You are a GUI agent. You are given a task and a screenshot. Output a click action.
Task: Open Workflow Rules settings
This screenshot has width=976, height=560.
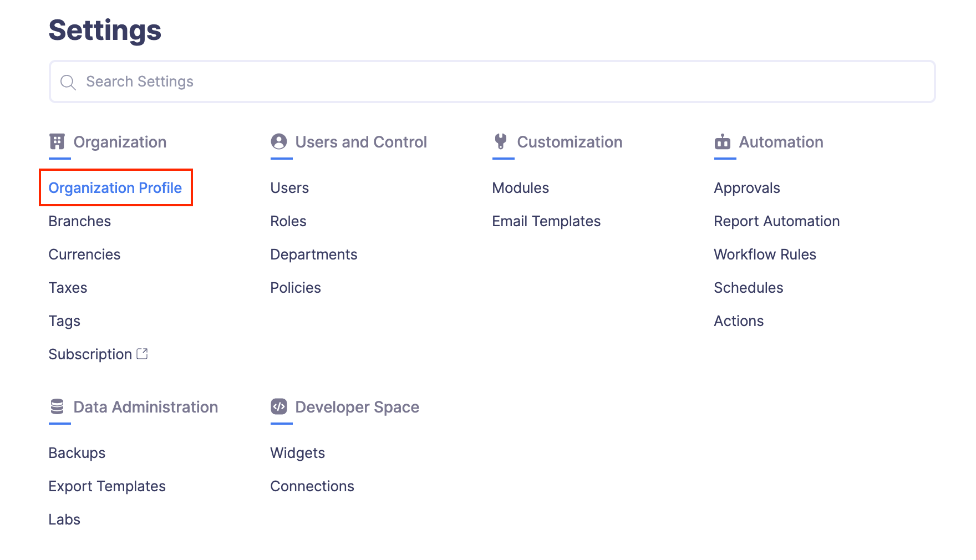click(x=765, y=254)
